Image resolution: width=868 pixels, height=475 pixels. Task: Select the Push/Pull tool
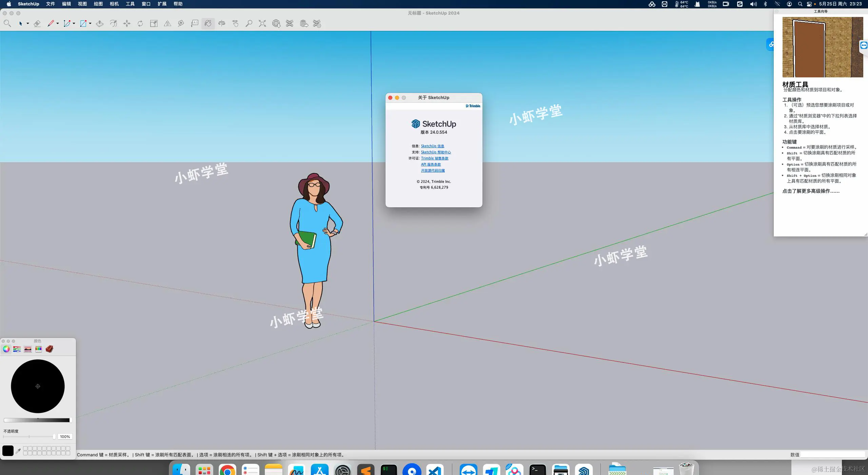[100, 23]
